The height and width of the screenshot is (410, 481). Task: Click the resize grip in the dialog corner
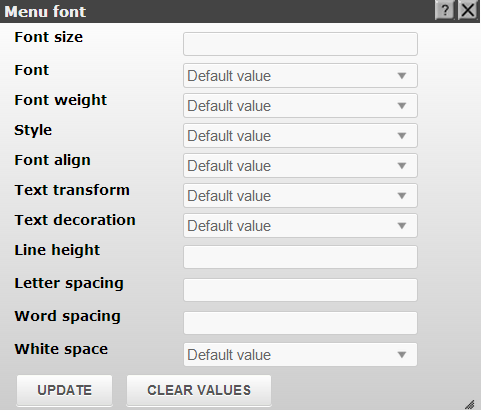pos(470,404)
